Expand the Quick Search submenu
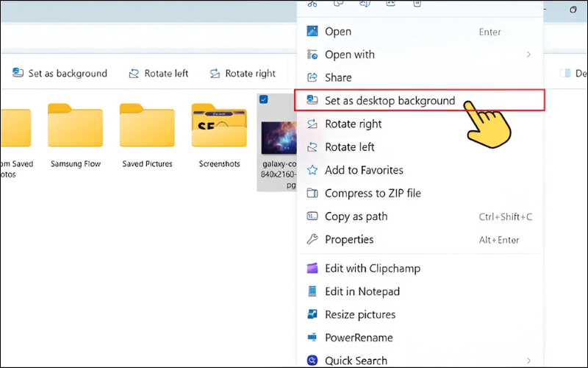588x368 pixels. tap(420, 361)
